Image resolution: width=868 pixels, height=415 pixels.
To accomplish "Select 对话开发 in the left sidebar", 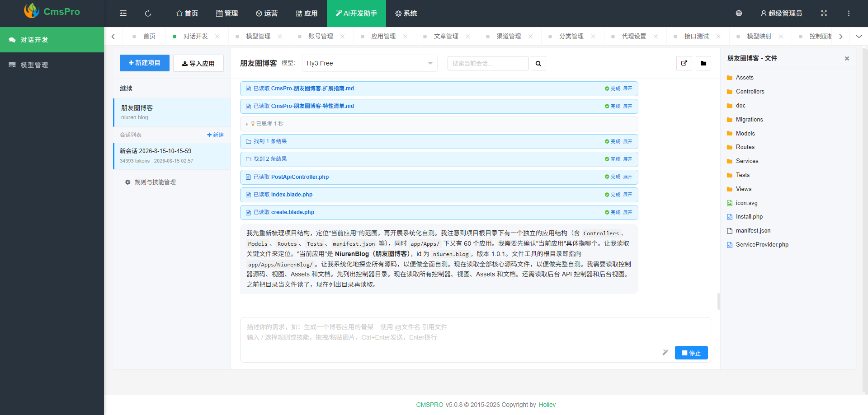I will [52, 40].
